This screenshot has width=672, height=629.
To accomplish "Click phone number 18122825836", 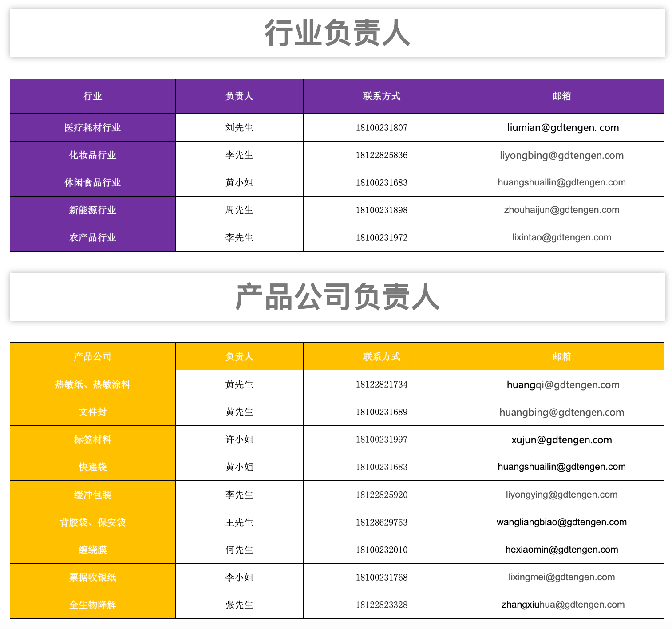I will click(382, 155).
